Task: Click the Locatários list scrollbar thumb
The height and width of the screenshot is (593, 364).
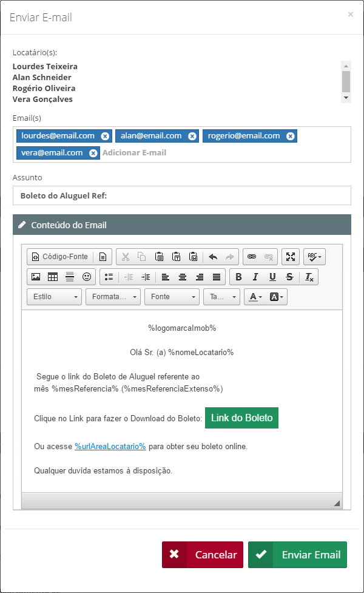Action: 346,81
